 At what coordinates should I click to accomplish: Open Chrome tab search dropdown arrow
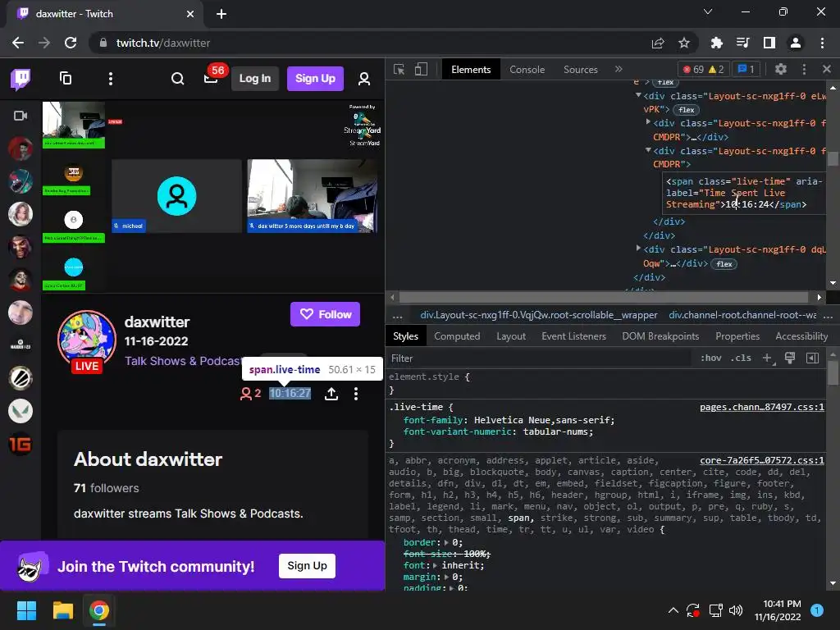coord(708,11)
